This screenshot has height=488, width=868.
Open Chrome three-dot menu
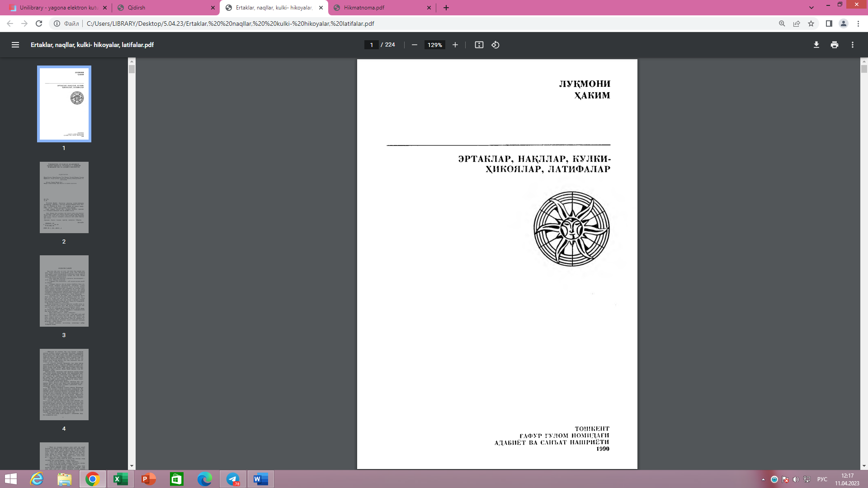coord(858,23)
